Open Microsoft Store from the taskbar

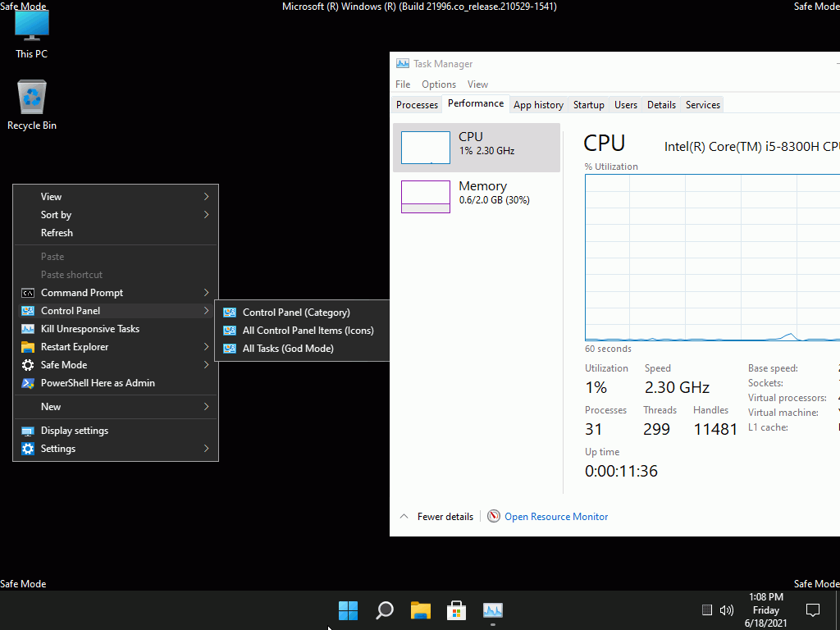(x=456, y=610)
